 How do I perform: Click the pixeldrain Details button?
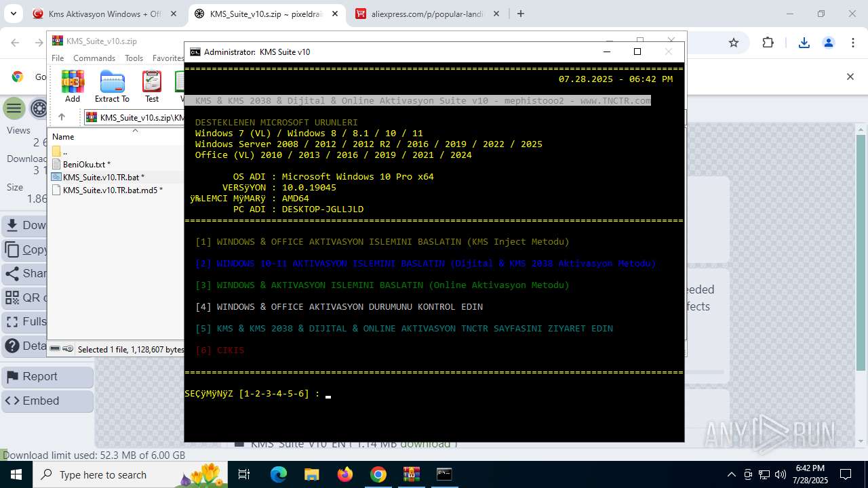coord(25,346)
